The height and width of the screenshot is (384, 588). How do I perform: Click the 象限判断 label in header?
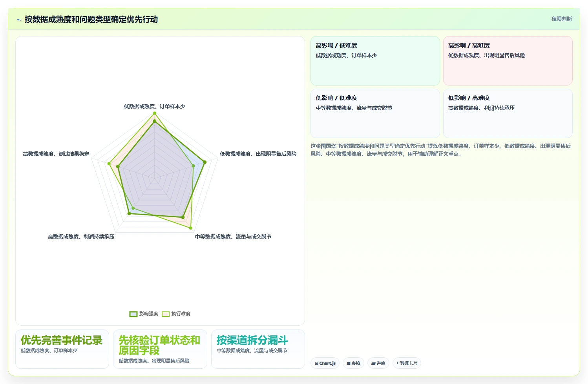point(561,19)
